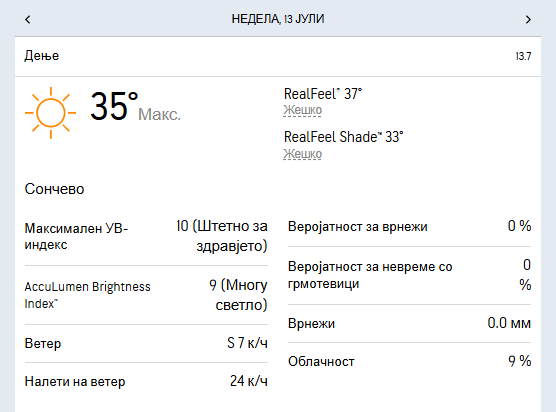The image size is (556, 412).
Task: Click the НЕДЕЛА, 13 ЈУЛИ date header
Action: (278, 19)
